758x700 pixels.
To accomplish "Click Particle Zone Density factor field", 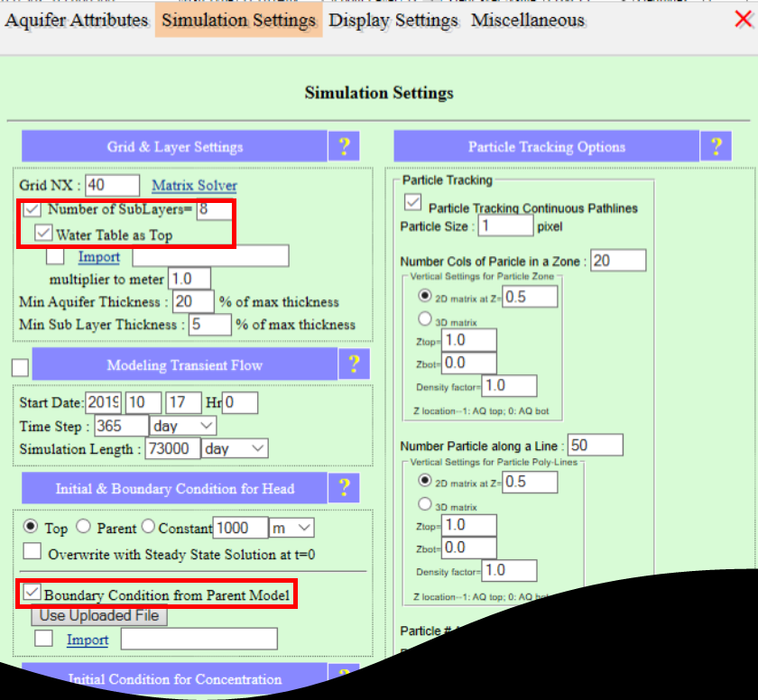I will tap(510, 385).
